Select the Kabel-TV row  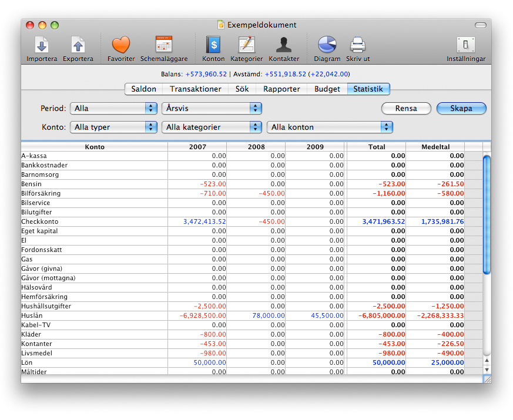click(x=252, y=325)
